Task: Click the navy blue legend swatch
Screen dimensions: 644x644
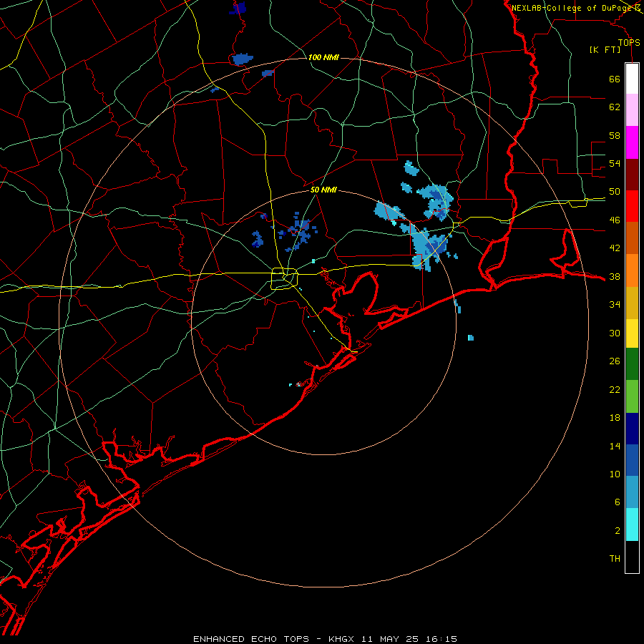Action: tap(632, 429)
